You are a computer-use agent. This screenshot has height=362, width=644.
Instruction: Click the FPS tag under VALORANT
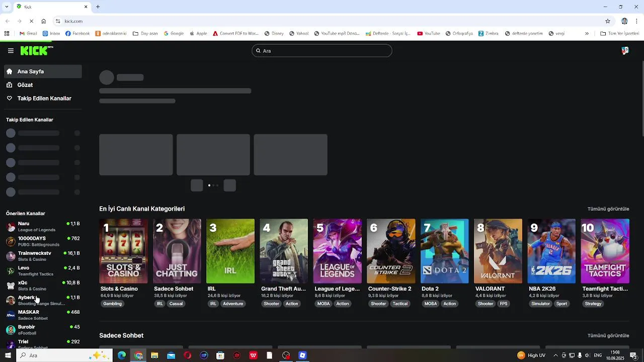coord(504,304)
